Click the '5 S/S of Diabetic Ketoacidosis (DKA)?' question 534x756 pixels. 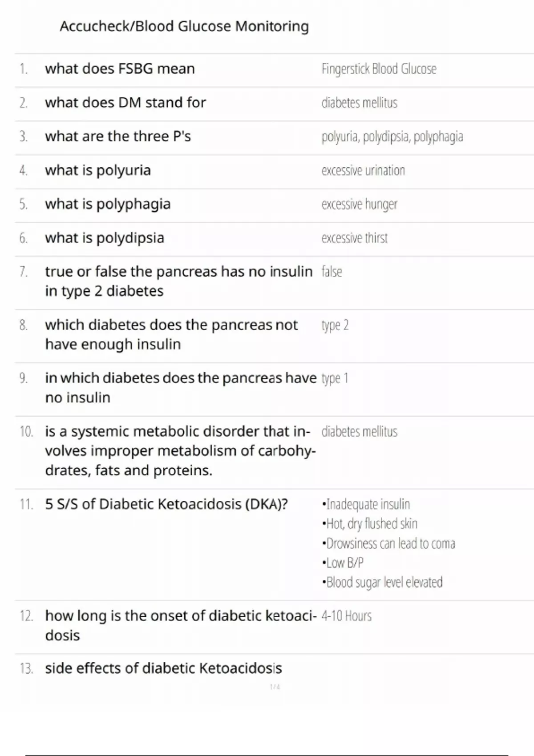(166, 504)
